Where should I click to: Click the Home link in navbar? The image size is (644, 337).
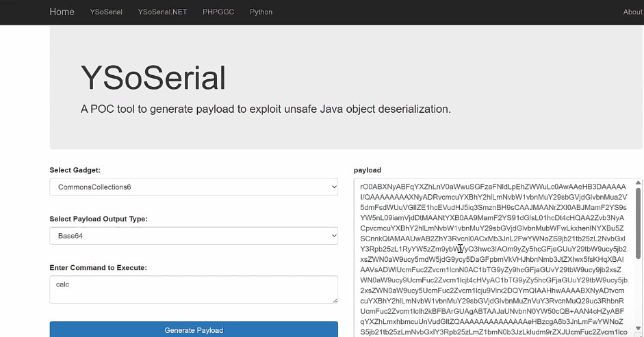click(62, 12)
